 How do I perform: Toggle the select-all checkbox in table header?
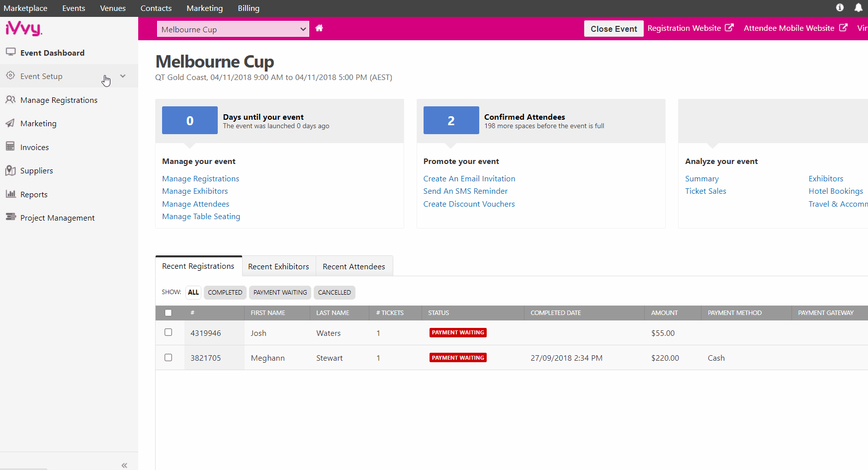click(168, 313)
